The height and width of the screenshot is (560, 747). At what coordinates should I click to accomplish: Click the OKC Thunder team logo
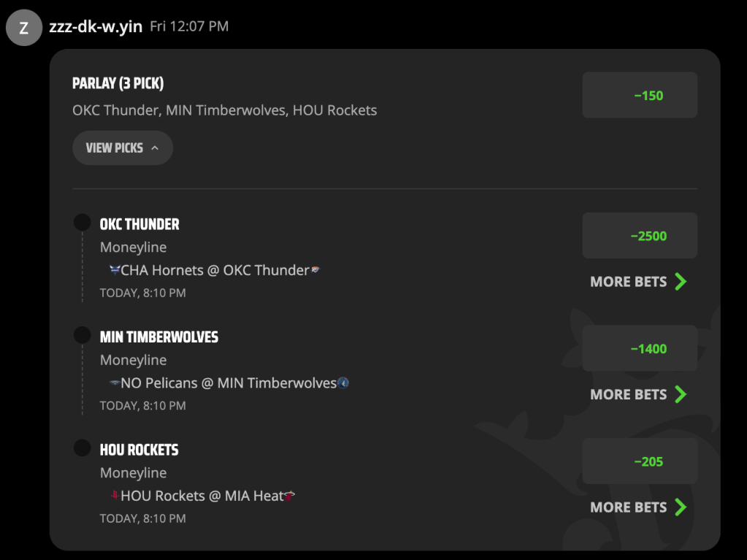pos(315,270)
